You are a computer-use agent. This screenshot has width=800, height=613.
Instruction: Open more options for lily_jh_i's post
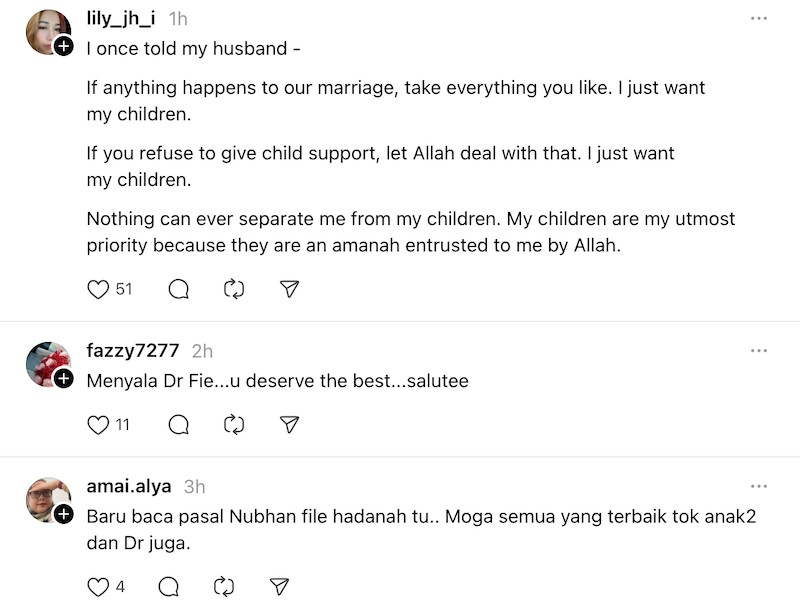click(759, 19)
